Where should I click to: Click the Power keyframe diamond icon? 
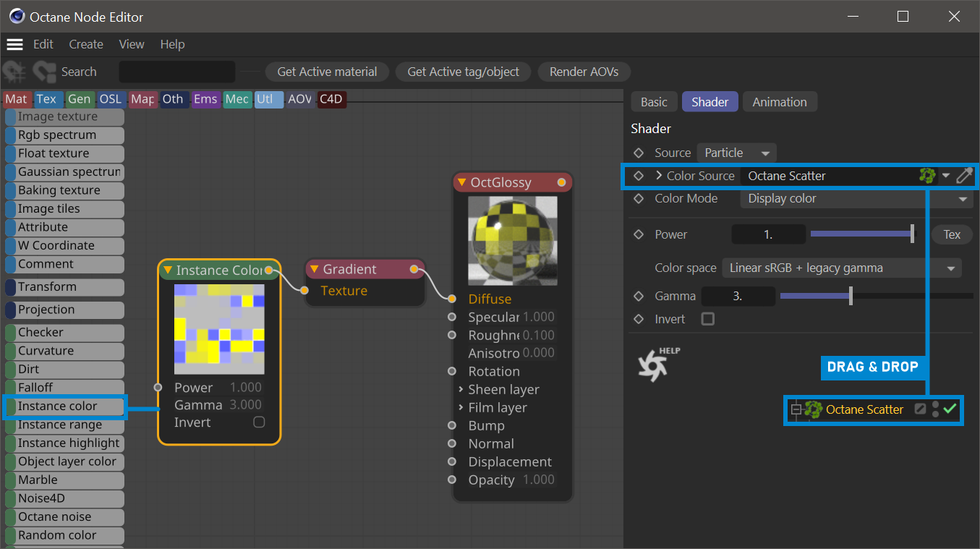[639, 234]
